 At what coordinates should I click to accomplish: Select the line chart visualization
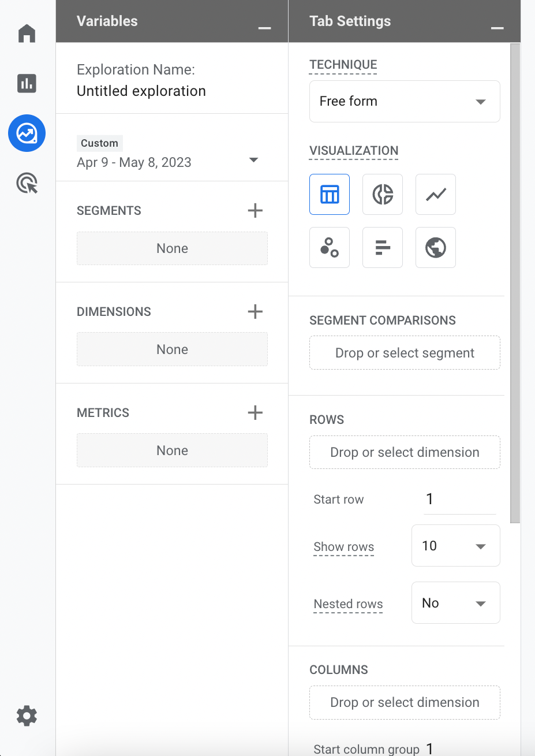coord(436,194)
